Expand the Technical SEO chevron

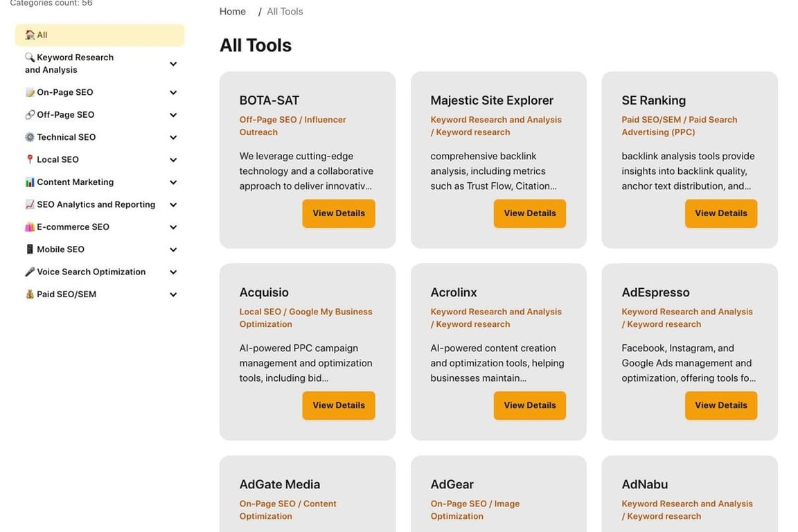click(x=173, y=137)
